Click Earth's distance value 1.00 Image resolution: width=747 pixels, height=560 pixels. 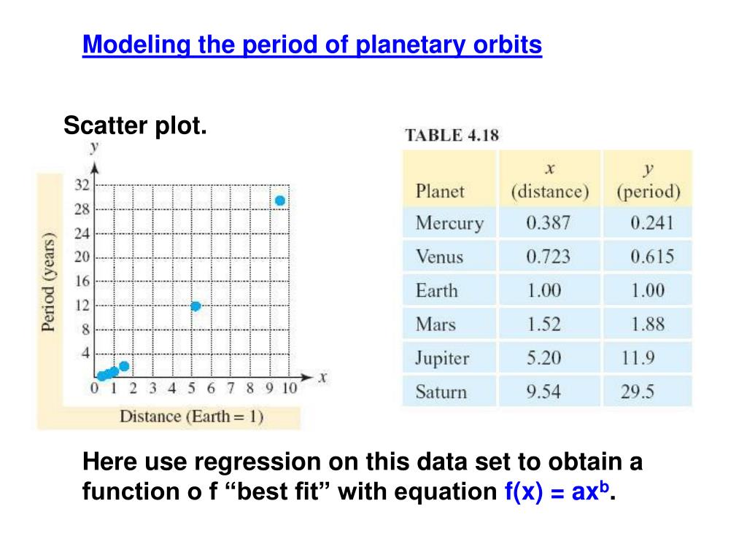point(543,290)
